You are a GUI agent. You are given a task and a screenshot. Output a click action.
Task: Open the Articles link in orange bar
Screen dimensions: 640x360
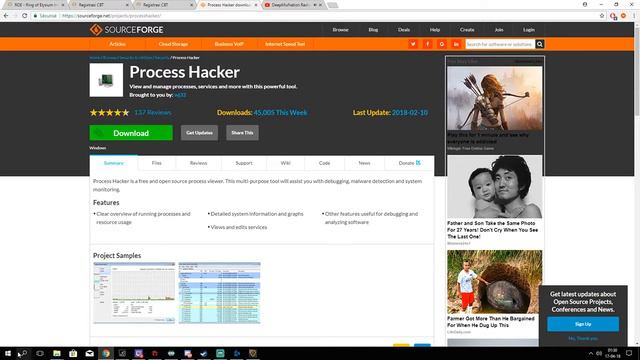[118, 44]
